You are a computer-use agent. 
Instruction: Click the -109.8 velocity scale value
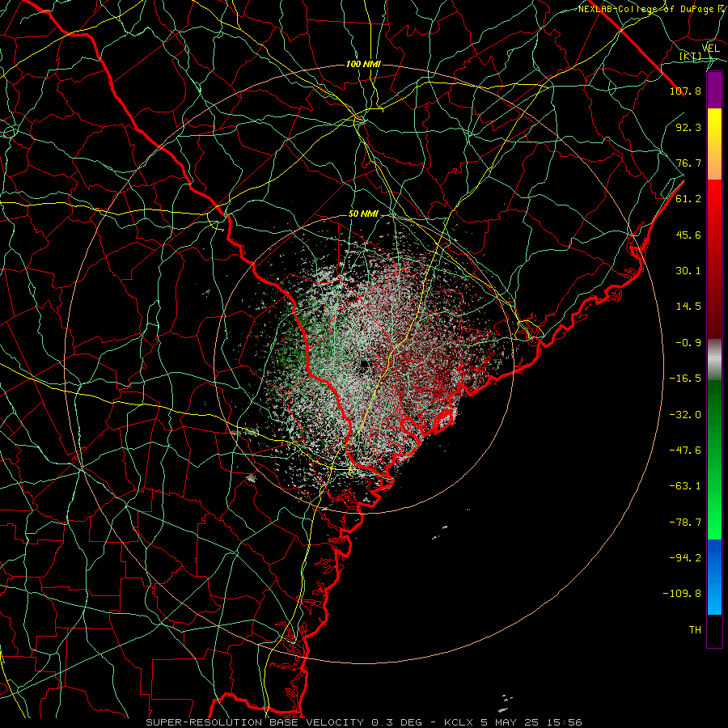pos(682,594)
